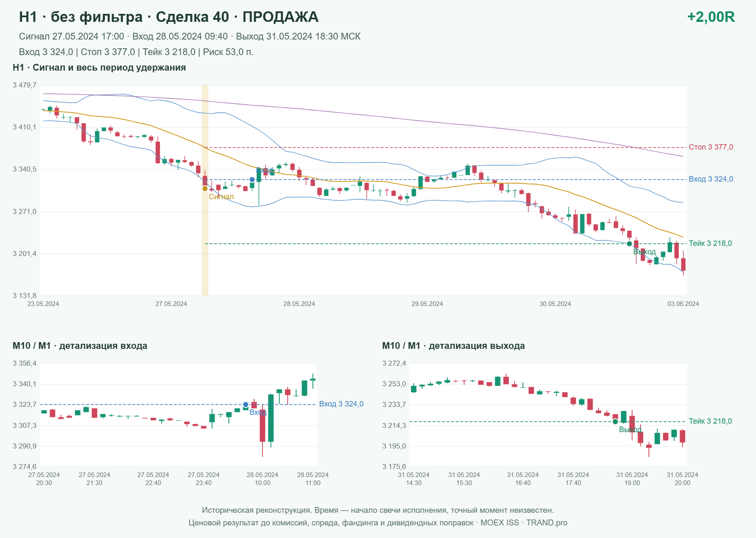Click the 3 175,6 axis label
Screen dimensions: 756x538
[394, 467]
